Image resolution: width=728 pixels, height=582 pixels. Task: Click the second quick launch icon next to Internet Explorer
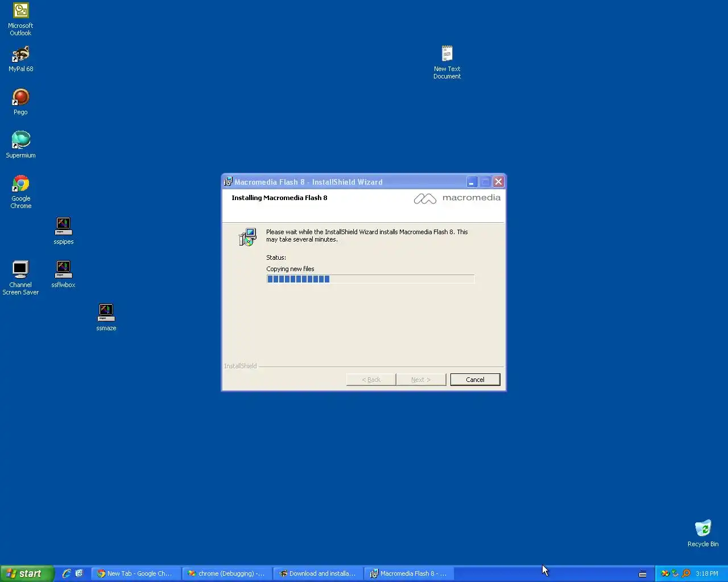click(x=79, y=573)
